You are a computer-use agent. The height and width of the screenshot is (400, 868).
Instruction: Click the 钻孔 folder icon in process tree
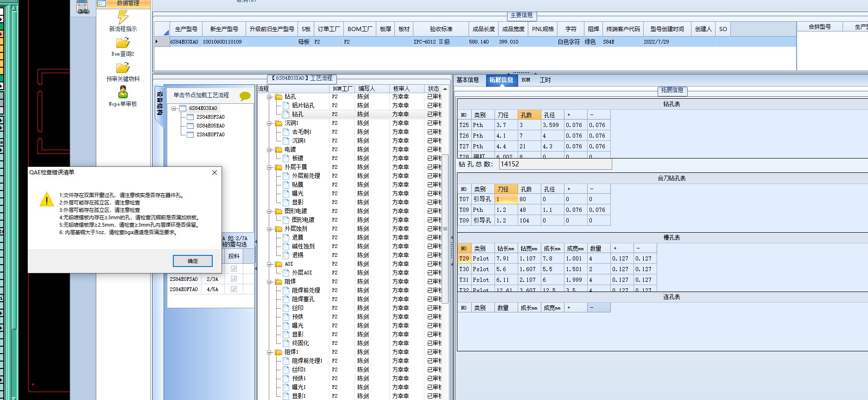coord(279,97)
